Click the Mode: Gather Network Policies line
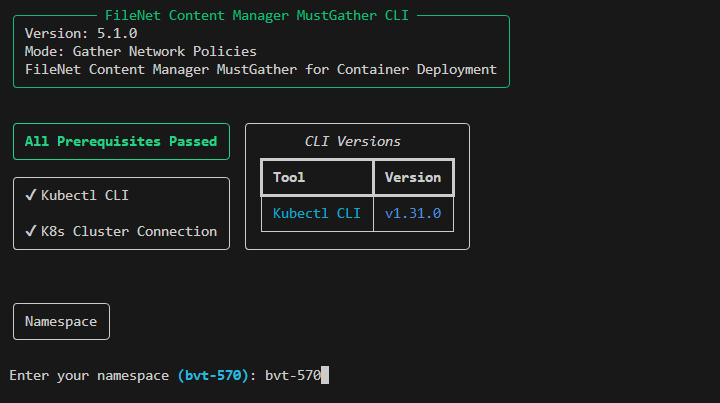Image resolution: width=720 pixels, height=403 pixels. (x=141, y=51)
